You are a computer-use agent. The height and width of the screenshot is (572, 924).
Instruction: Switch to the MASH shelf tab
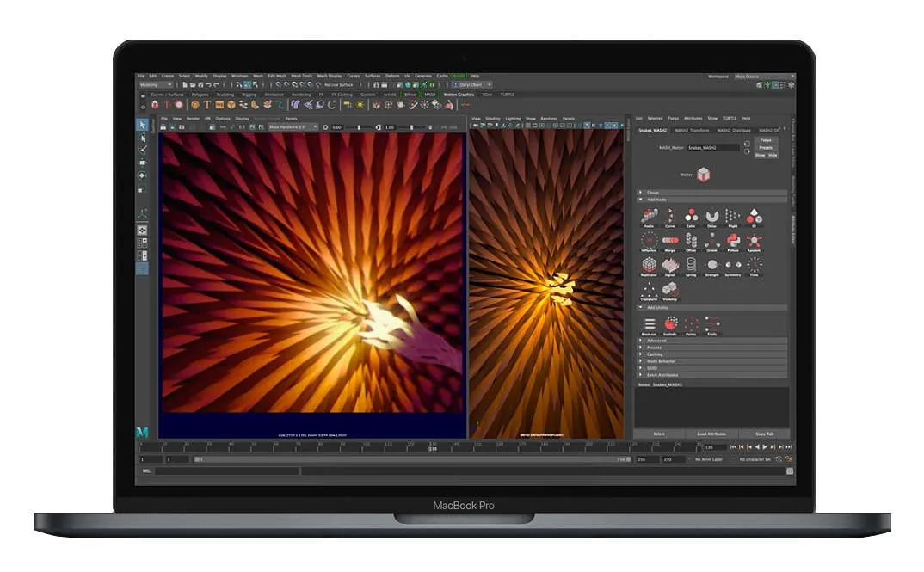click(x=430, y=95)
